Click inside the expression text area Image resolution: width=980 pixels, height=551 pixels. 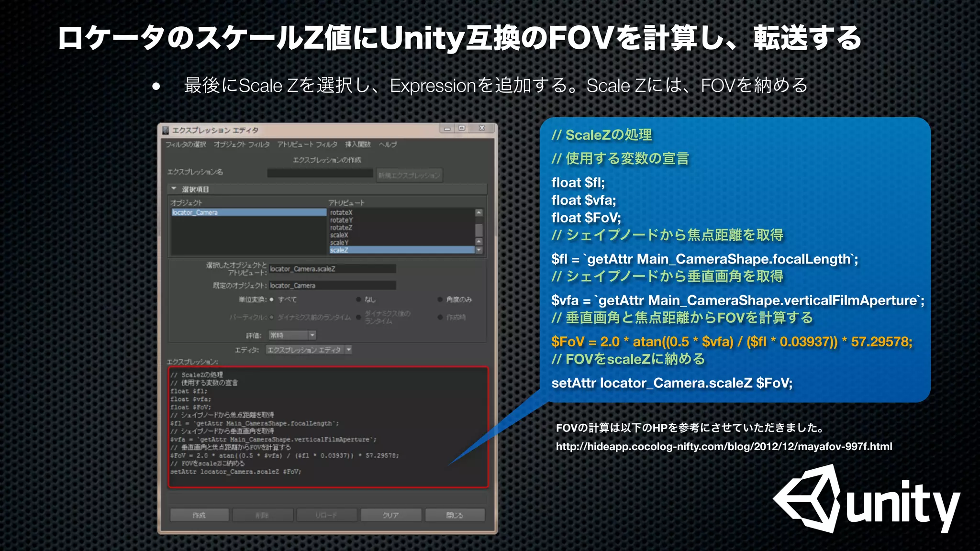(x=328, y=427)
